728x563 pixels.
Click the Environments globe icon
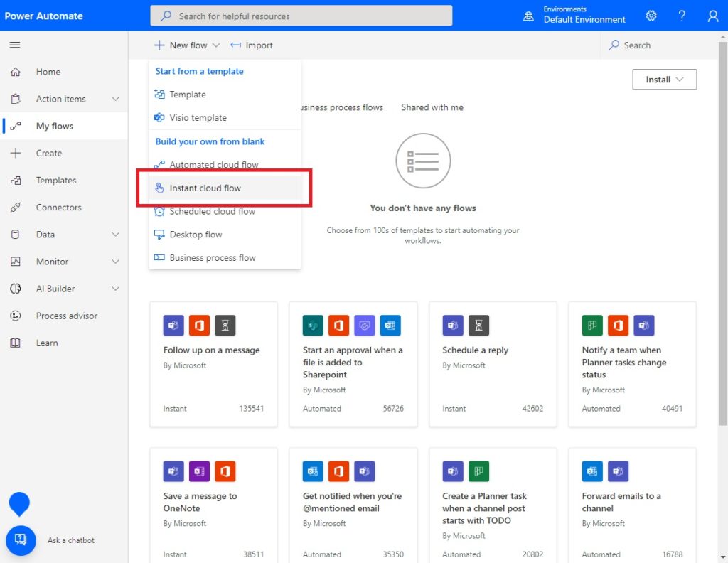click(x=528, y=16)
